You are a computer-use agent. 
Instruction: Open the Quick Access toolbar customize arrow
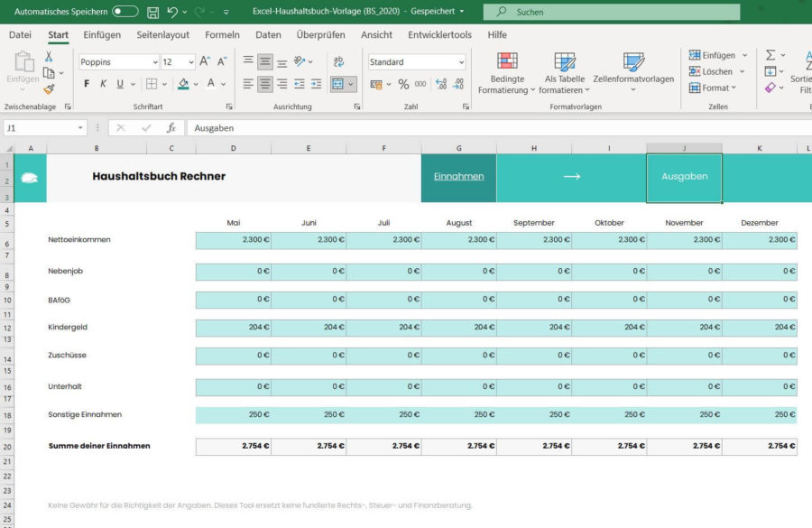(x=226, y=12)
